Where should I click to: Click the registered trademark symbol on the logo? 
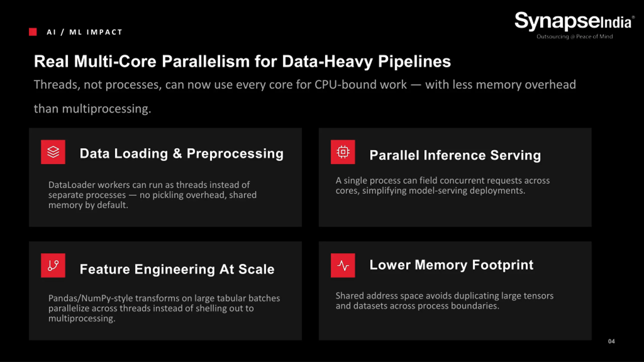(633, 17)
